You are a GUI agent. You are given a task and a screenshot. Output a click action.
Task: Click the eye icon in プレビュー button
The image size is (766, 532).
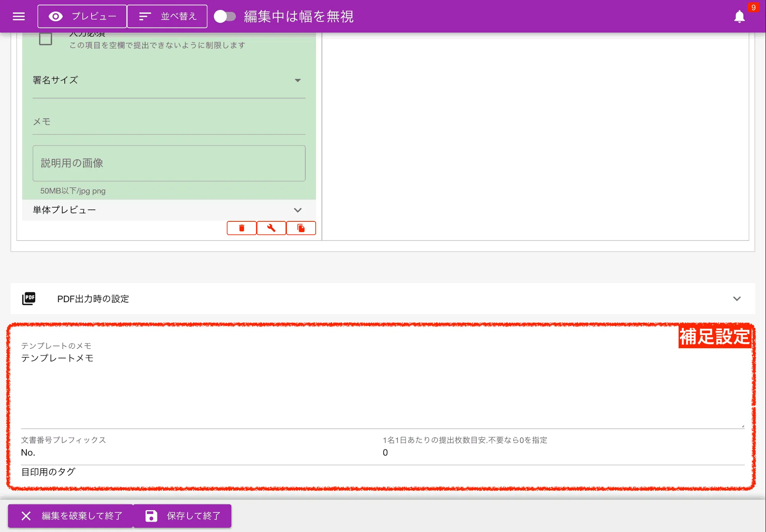pyautogui.click(x=56, y=16)
